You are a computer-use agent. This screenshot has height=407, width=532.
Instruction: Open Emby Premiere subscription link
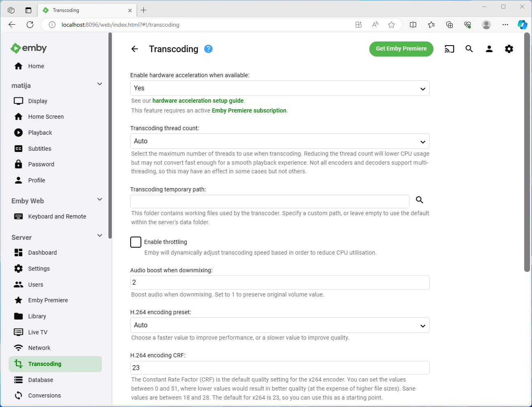pos(249,110)
